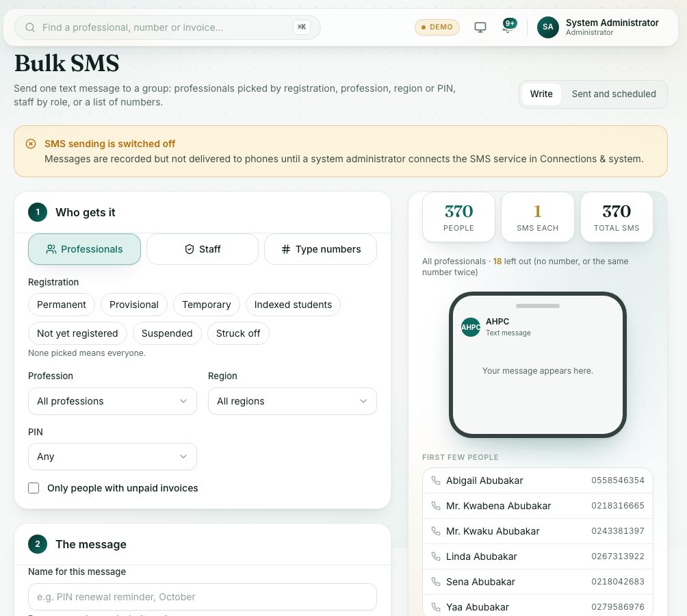The image size is (687, 616).
Task: Click phone icon beside Abigail Abubakar
Action: [435, 480]
